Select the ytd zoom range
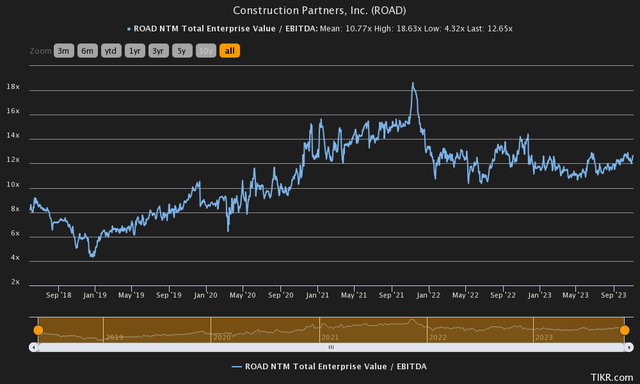 click(x=111, y=51)
